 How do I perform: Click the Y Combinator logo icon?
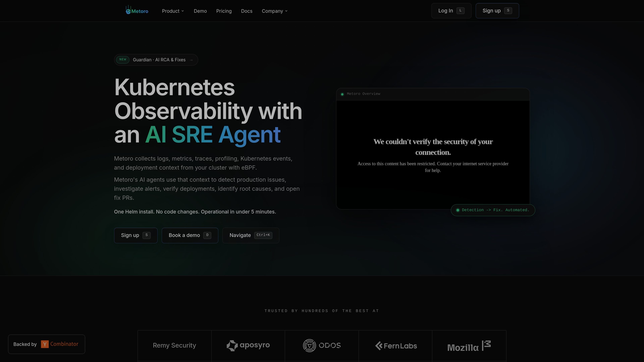click(45, 344)
